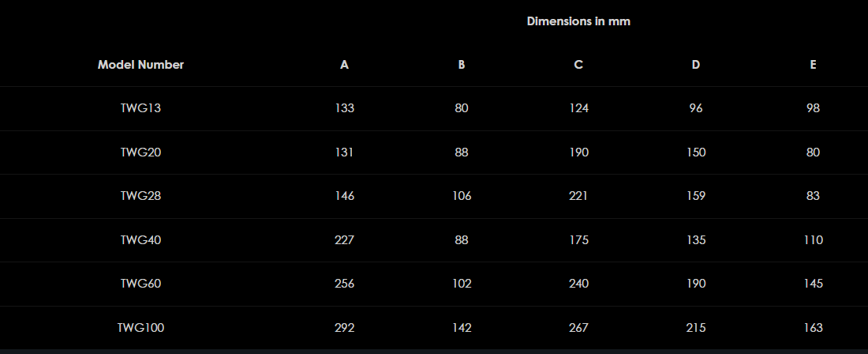The height and width of the screenshot is (354, 868).
Task: Click value 163 in TWG100 row
Action: tap(813, 327)
